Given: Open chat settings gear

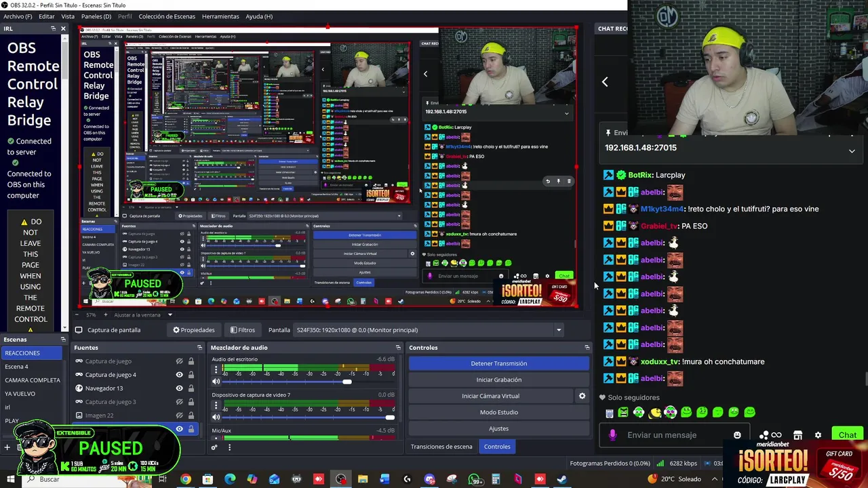Looking at the screenshot, I should 818,435.
